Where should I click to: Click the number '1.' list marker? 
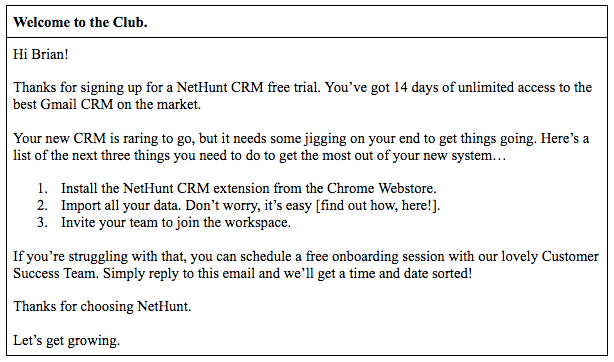[x=43, y=188]
